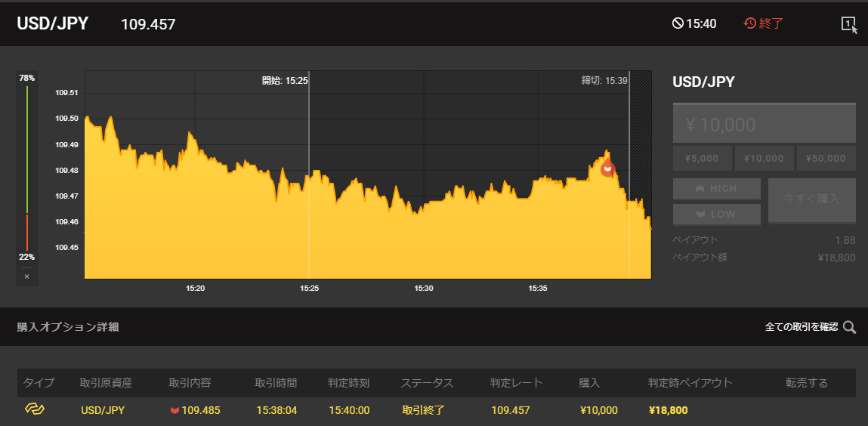Click the 判定時ペイアウト column header

pos(690,383)
